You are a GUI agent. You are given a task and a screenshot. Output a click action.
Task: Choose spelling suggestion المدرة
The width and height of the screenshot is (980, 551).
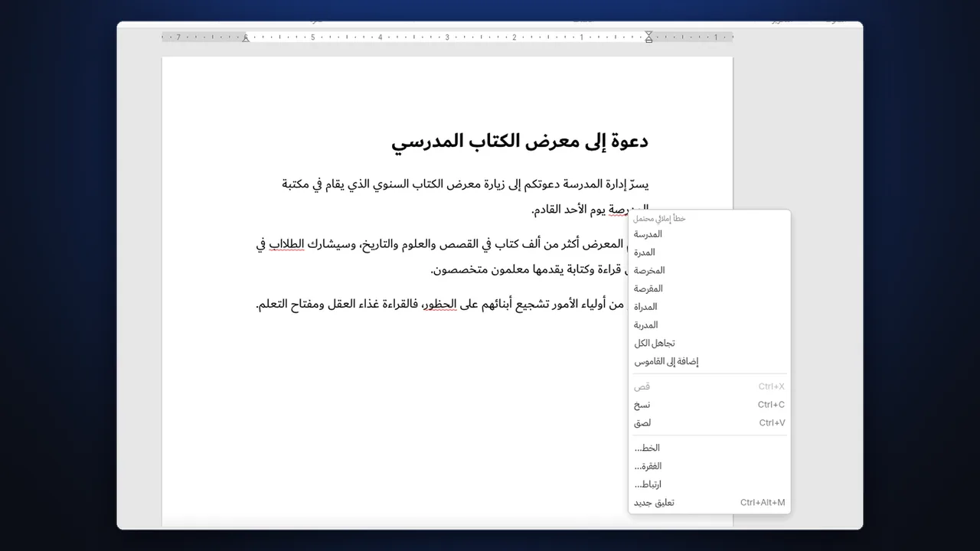(x=710, y=253)
